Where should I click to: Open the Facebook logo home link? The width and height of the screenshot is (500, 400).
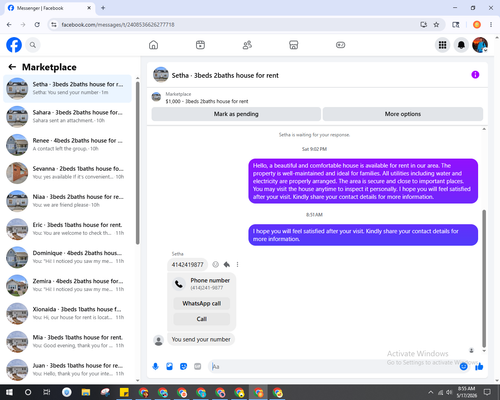(x=14, y=45)
